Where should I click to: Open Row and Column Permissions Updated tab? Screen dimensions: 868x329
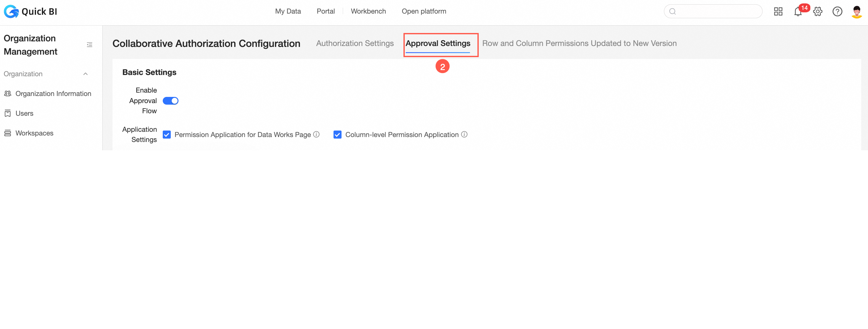[x=579, y=43]
